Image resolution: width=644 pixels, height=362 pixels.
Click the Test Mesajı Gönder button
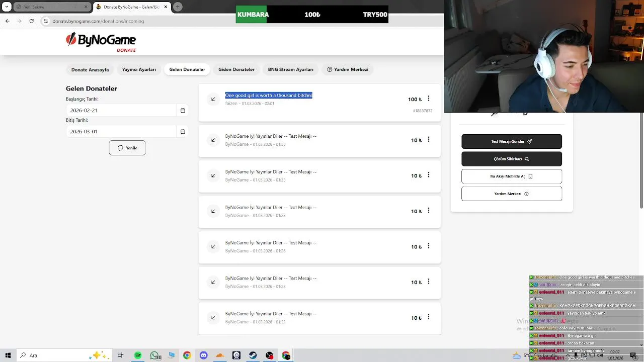click(x=512, y=141)
